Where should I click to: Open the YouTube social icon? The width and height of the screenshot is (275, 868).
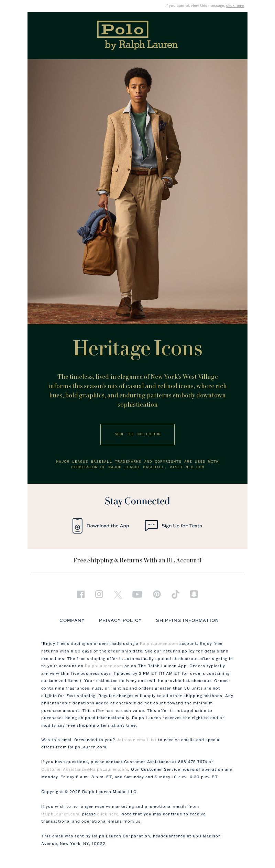click(x=137, y=594)
